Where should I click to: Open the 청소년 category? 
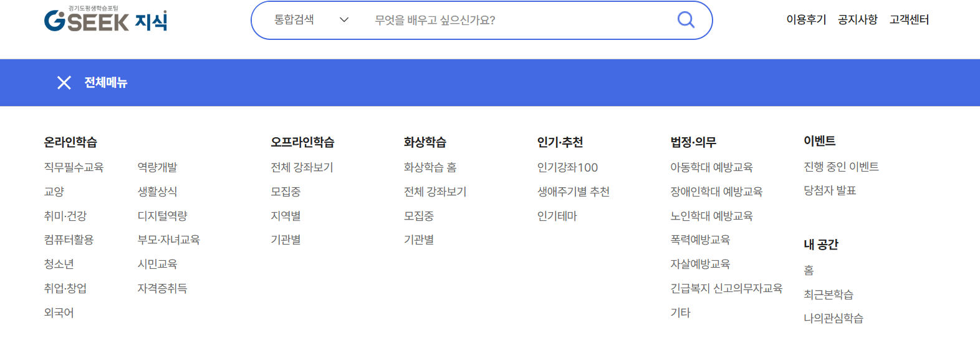coord(59,264)
